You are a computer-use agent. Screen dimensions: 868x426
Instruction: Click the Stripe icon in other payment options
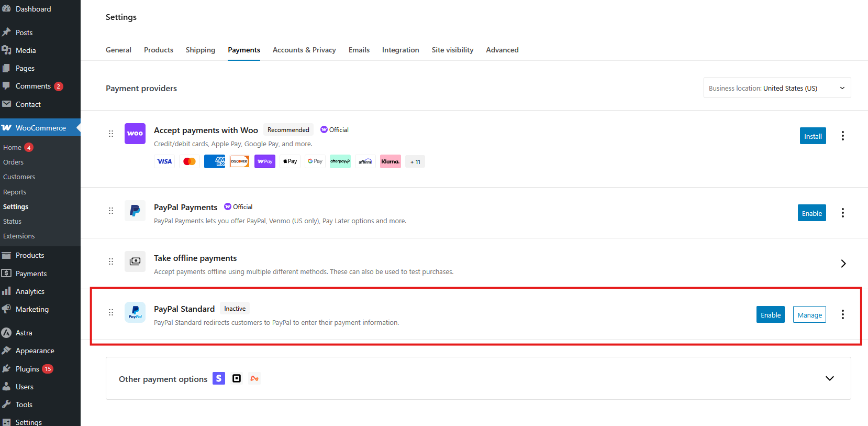pyautogui.click(x=219, y=378)
